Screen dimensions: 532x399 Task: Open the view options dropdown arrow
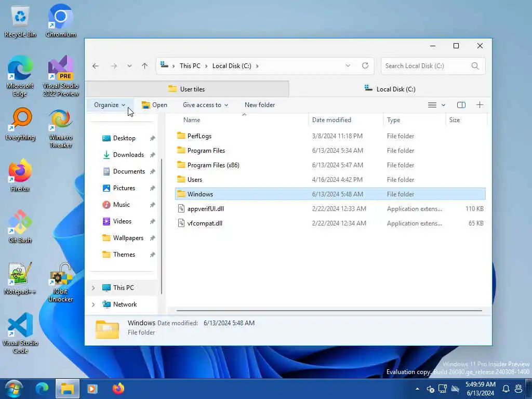pos(443,105)
